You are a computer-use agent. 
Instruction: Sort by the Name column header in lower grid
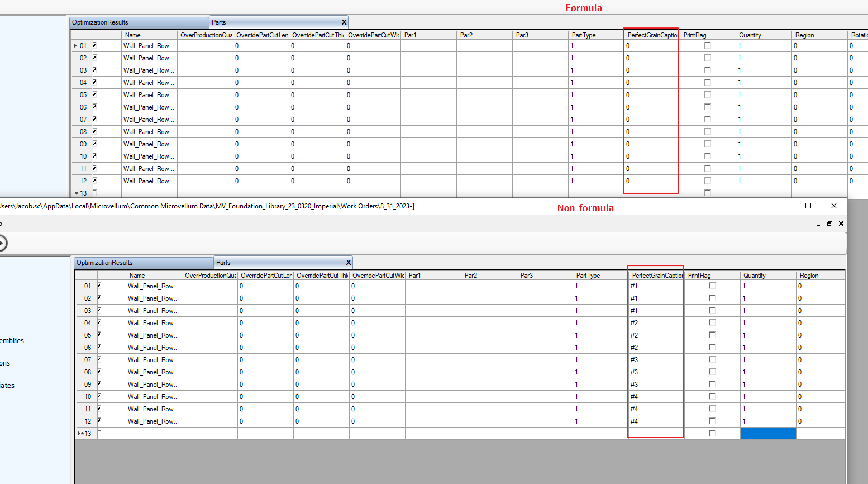[x=154, y=276]
